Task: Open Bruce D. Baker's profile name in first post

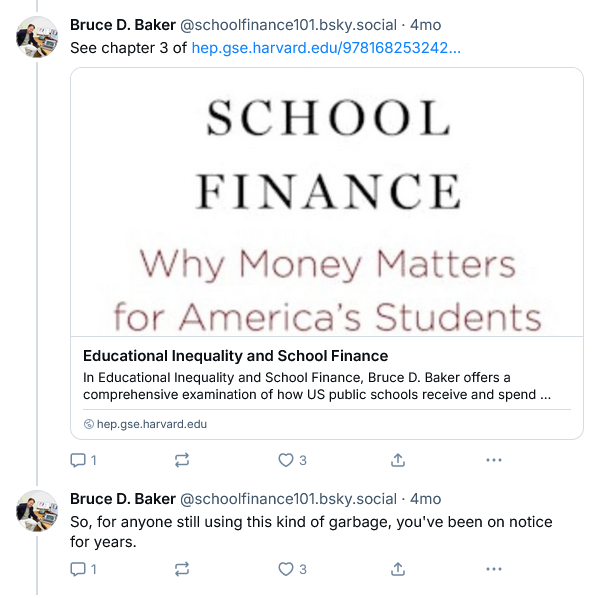Action: 121,25
